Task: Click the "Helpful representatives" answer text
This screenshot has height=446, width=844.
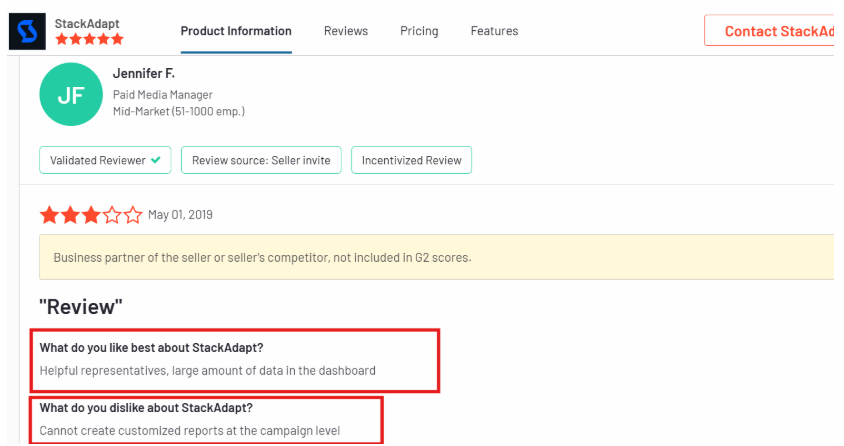Action: pyautogui.click(x=208, y=371)
